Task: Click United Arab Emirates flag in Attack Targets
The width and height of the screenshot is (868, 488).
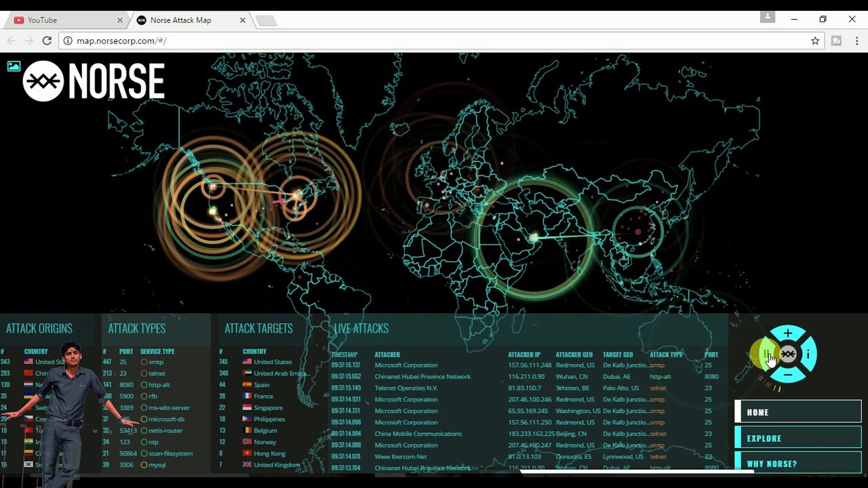Action: [x=247, y=373]
